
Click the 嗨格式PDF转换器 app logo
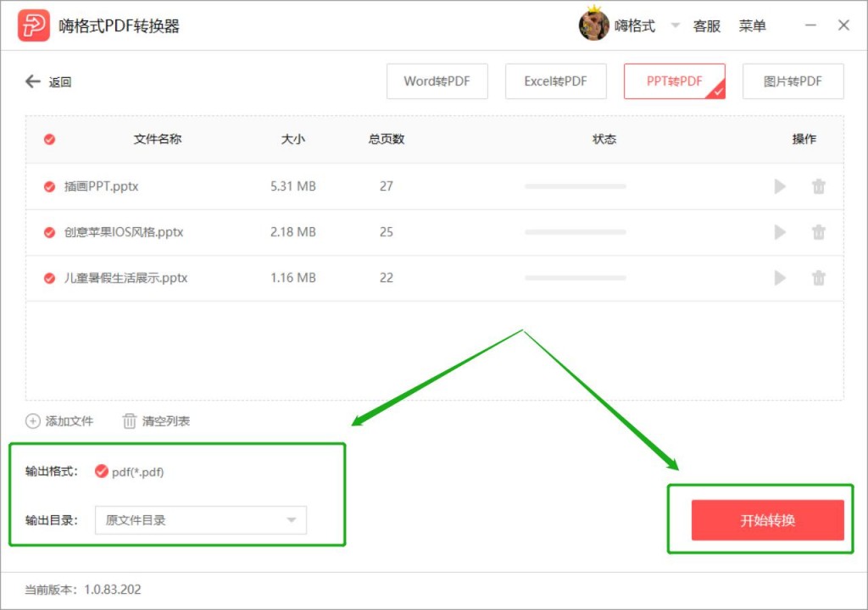click(33, 25)
